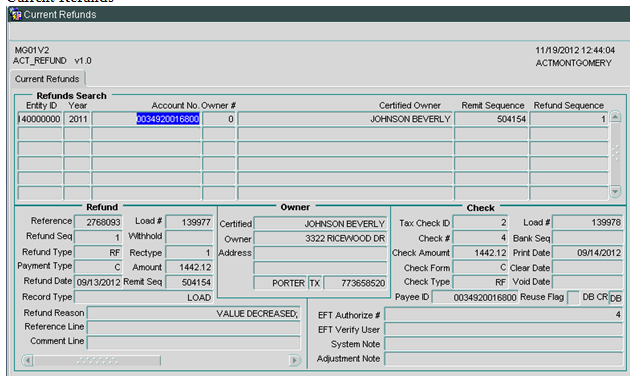Image resolution: width=634 pixels, height=380 pixels.
Task: Click Record Type field LOAD
Action: point(144,297)
